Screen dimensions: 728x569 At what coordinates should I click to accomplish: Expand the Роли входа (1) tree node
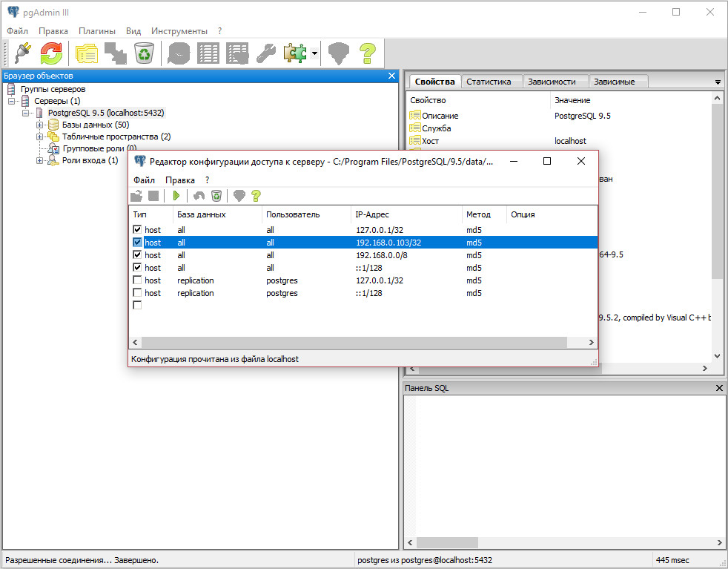(x=40, y=160)
